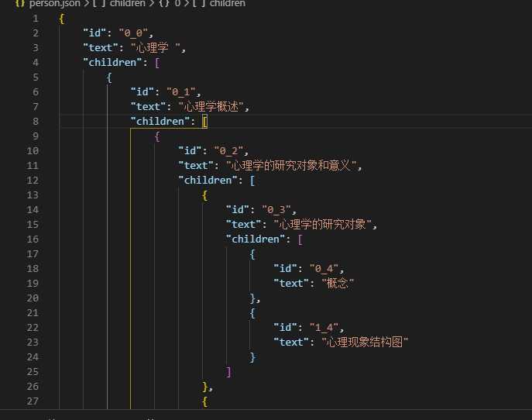Place cursor on the "0_0" id value
This screenshot has height=420, width=532.
point(133,33)
